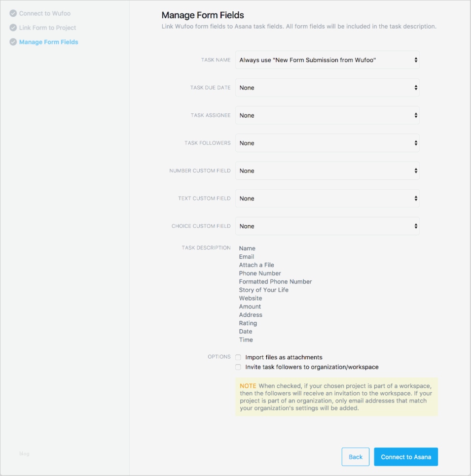Open the Task Assignee dropdown

(327, 115)
